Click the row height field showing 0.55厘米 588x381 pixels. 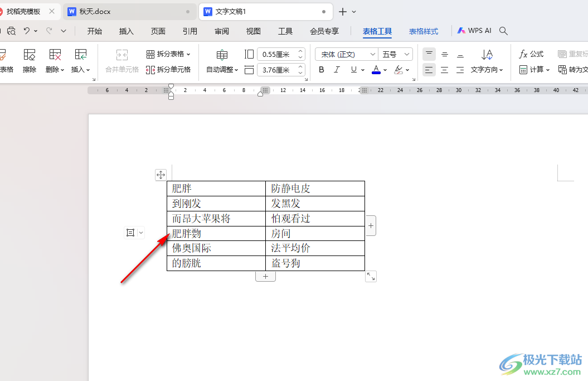pos(277,55)
